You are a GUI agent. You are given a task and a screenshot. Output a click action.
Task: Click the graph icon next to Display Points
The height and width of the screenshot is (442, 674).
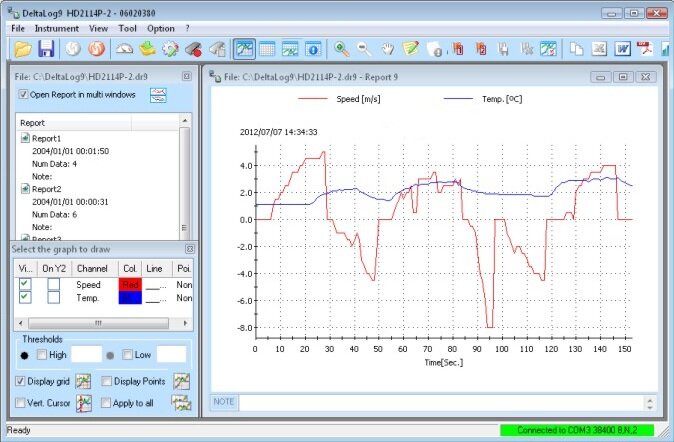(182, 381)
